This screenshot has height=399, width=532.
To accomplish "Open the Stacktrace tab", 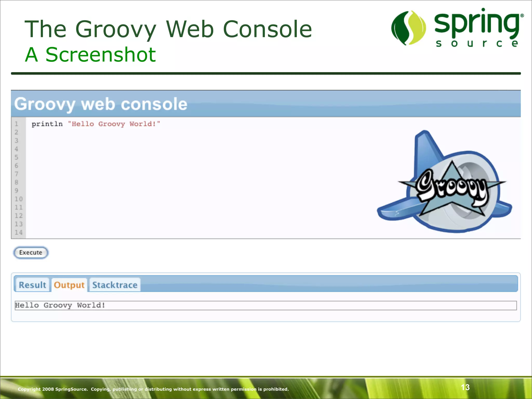I will (115, 285).
